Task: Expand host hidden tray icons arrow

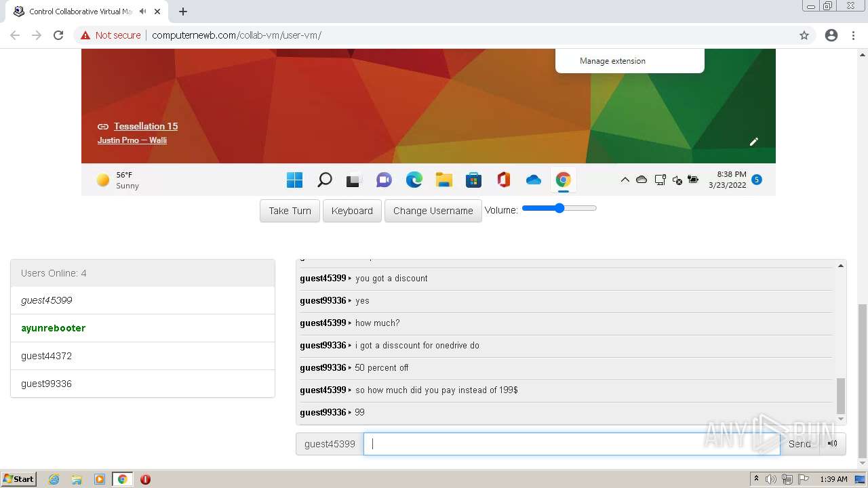Action: tap(756, 479)
